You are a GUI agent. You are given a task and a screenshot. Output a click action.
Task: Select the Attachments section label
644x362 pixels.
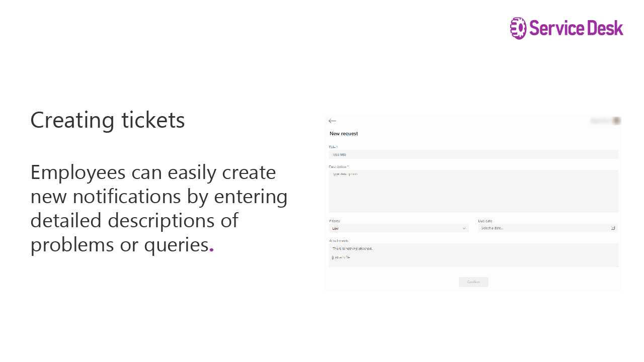338,240
